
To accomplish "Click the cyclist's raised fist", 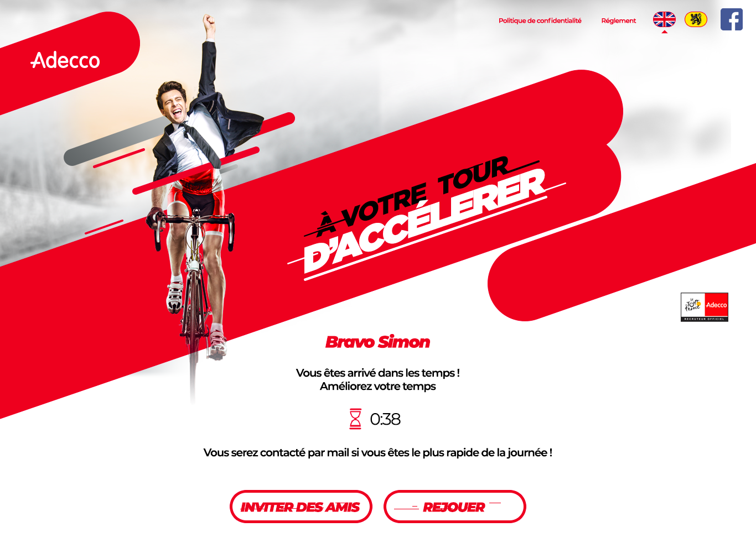I will [x=209, y=24].
